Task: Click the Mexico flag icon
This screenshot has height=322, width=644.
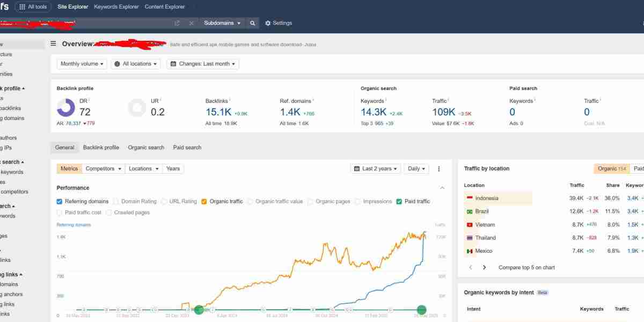Action: point(470,251)
